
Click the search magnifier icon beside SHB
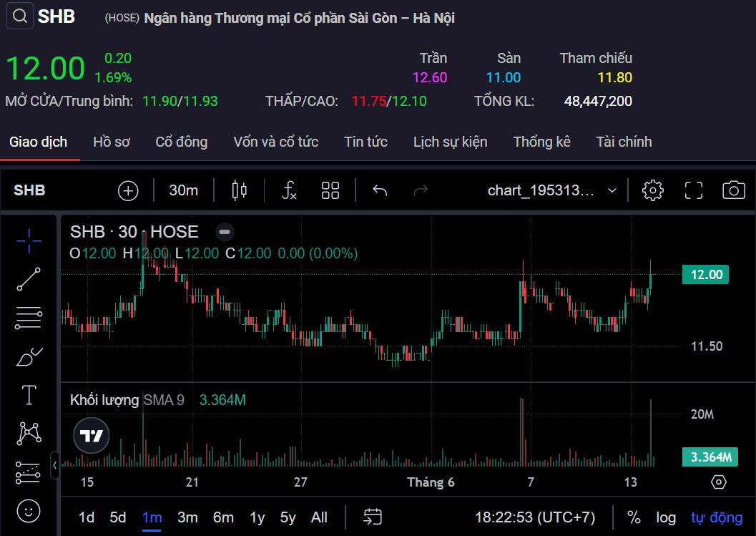[20, 16]
